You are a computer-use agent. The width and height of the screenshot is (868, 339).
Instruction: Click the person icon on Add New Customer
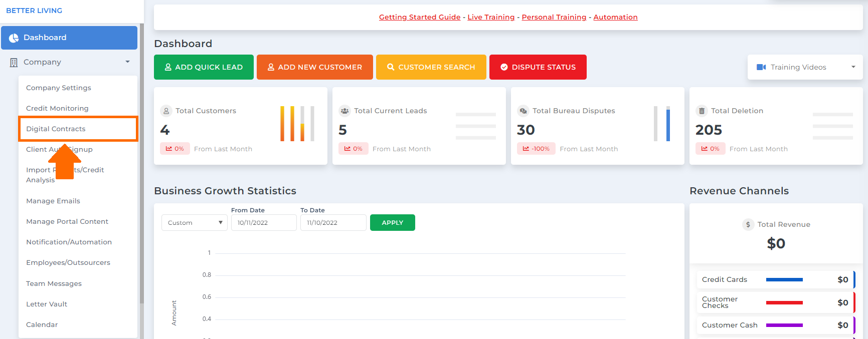click(x=271, y=67)
